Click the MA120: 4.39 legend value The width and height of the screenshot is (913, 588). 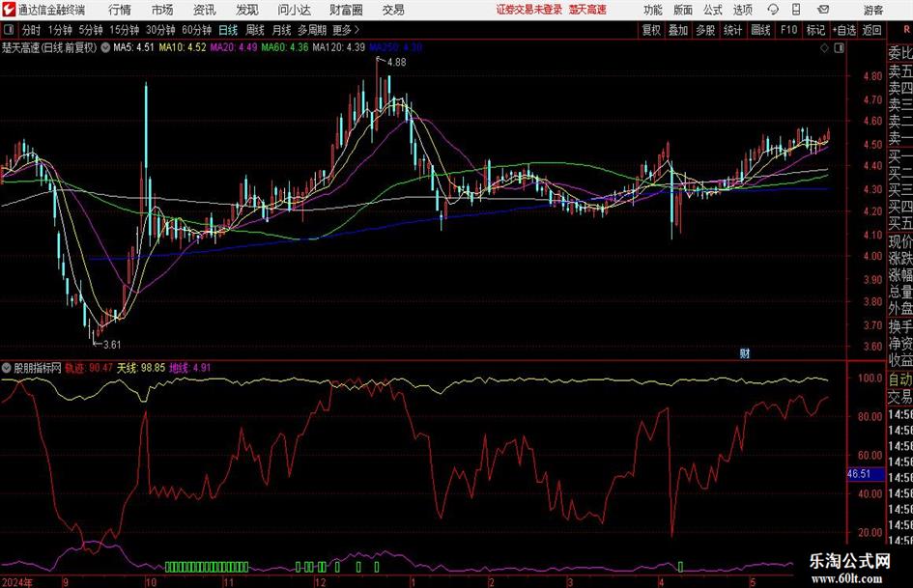(339, 47)
